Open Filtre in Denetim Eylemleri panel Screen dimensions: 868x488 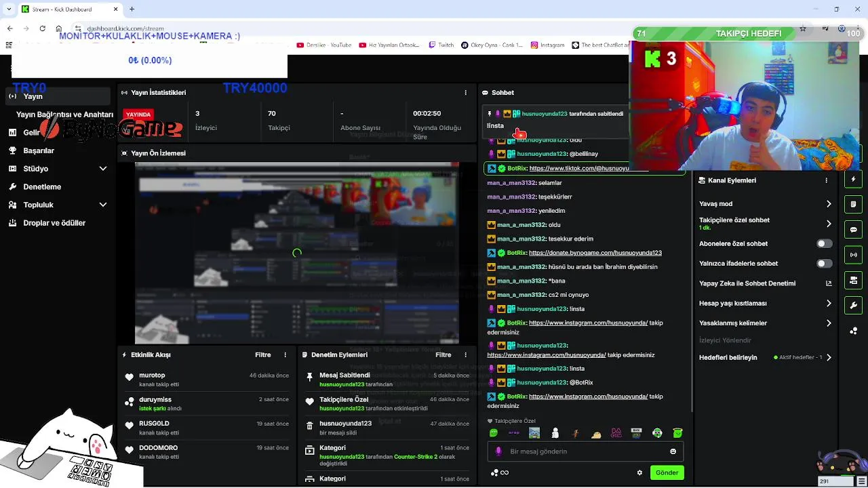click(443, 354)
